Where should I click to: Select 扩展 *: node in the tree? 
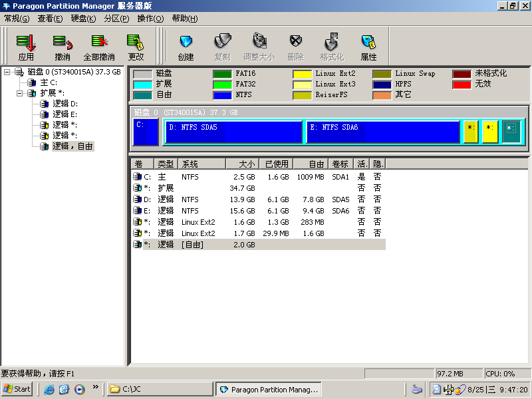click(x=53, y=93)
